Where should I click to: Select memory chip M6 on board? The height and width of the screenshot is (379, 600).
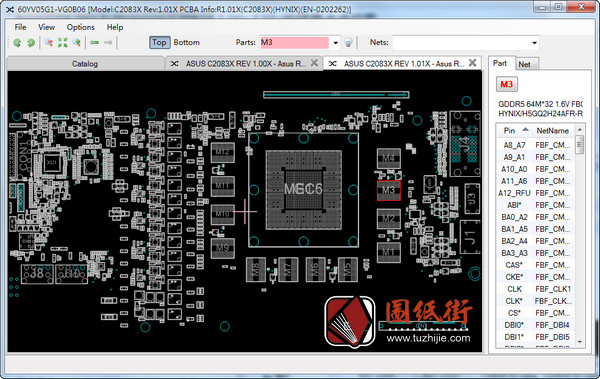point(315,269)
